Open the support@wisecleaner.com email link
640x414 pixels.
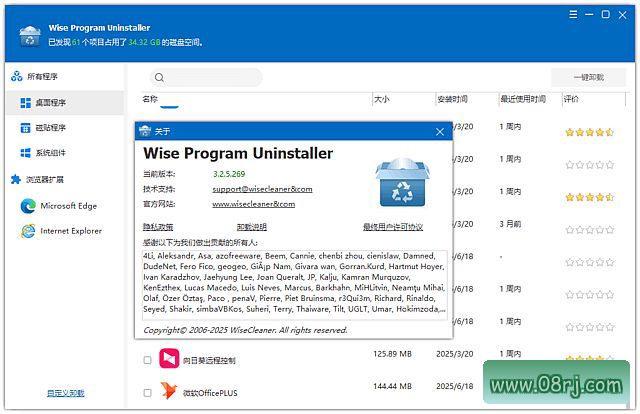click(254, 188)
